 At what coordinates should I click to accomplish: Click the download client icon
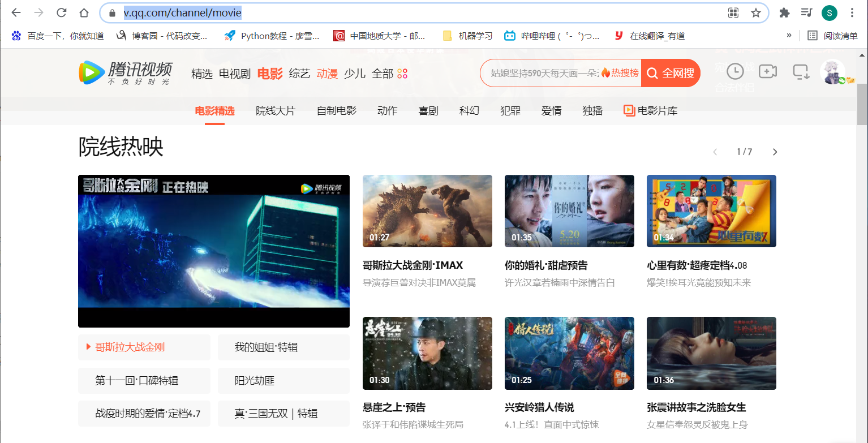(801, 72)
